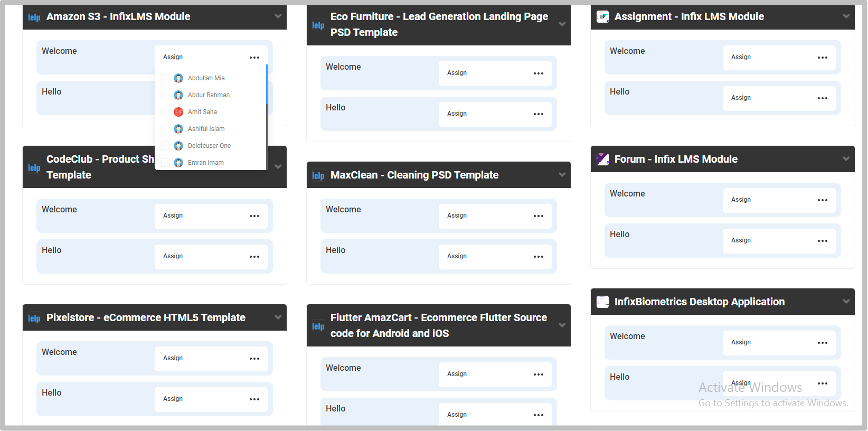
Task: Open three-dot menu for Flutter AmazCart Welcome
Action: [539, 374]
